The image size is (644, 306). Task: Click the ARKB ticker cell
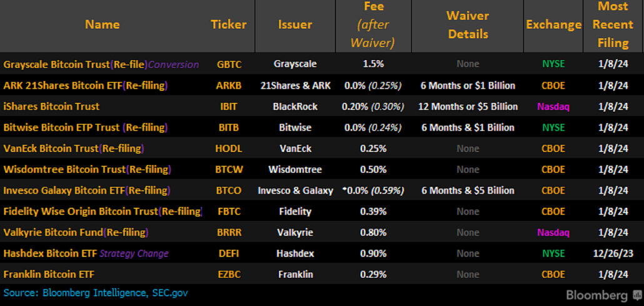click(229, 86)
